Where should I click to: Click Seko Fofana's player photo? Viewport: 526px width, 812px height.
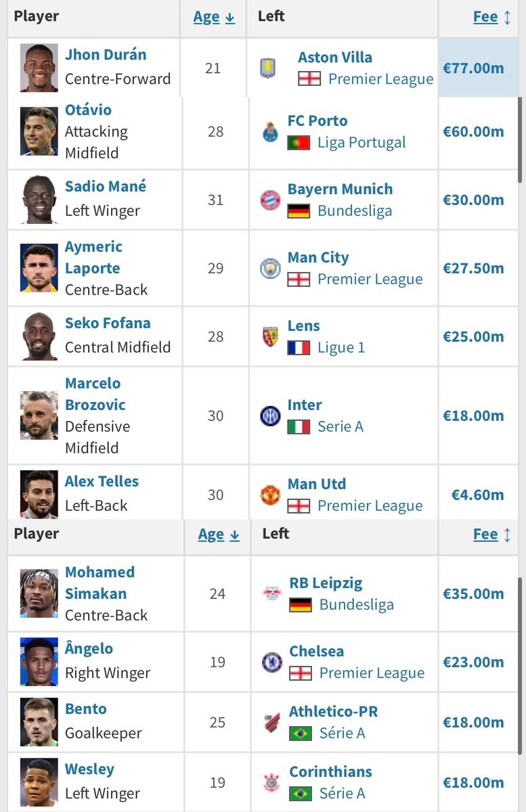coord(39,336)
